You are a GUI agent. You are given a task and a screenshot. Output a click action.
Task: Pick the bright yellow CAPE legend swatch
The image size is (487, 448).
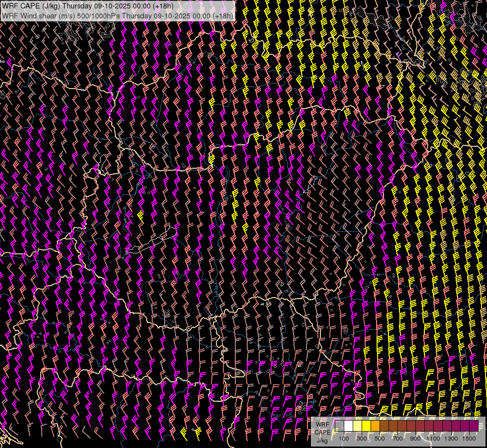click(x=367, y=426)
